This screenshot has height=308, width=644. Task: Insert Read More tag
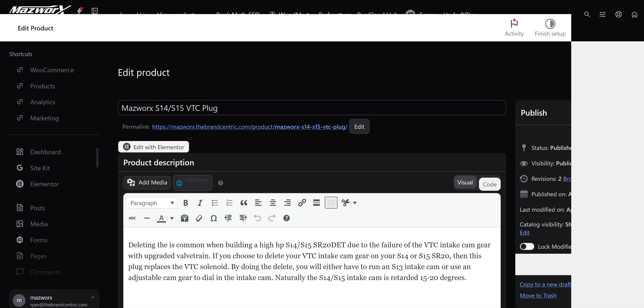point(317,203)
